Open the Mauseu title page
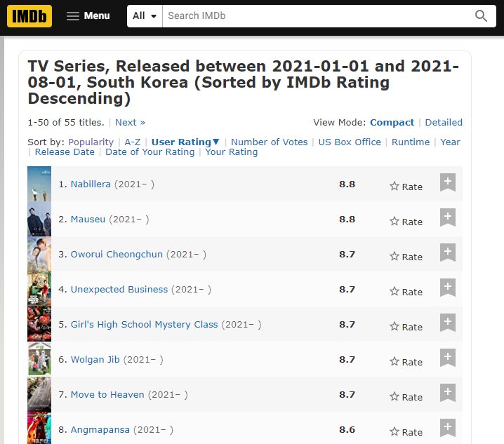The image size is (504, 444). pos(88,219)
